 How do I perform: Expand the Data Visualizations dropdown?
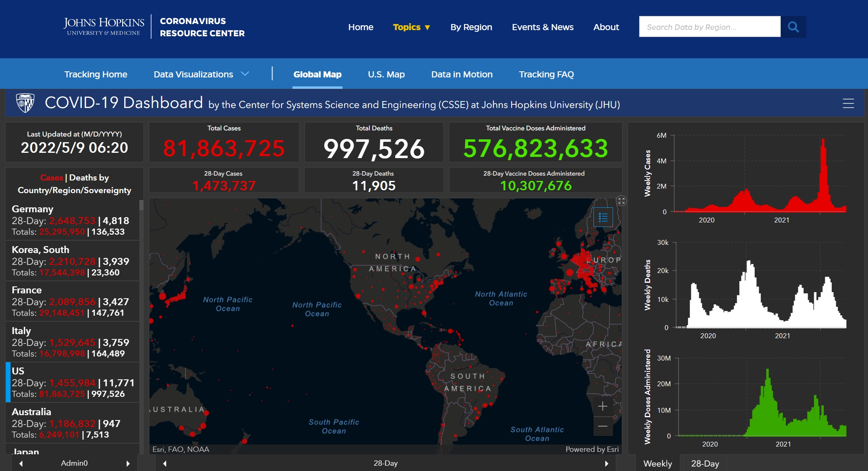(201, 74)
